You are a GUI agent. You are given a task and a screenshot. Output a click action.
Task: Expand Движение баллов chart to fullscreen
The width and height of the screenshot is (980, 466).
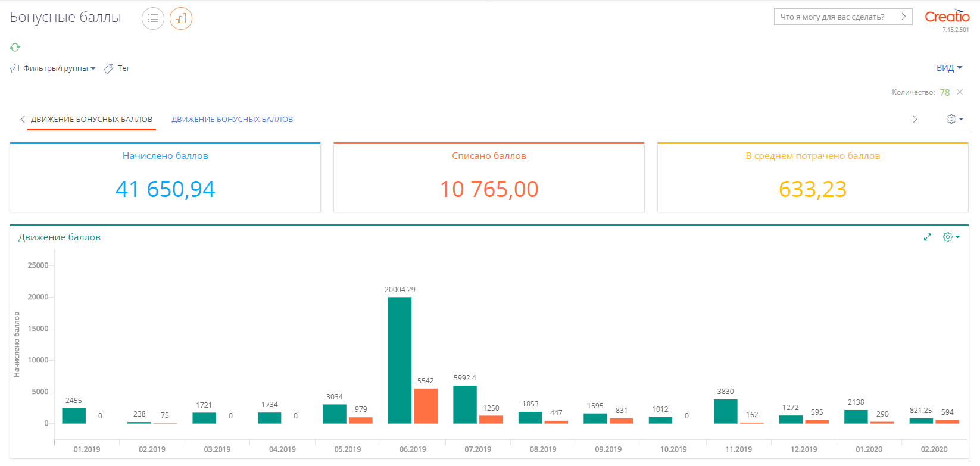928,237
